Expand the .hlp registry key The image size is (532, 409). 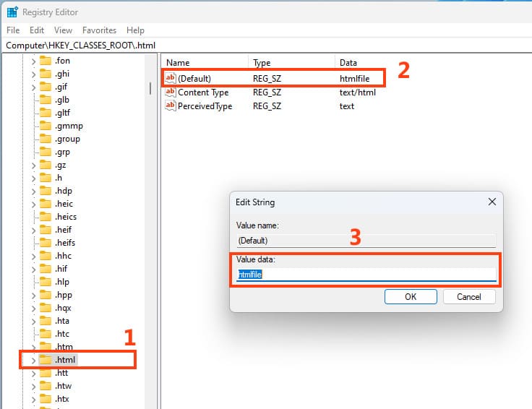(33, 282)
